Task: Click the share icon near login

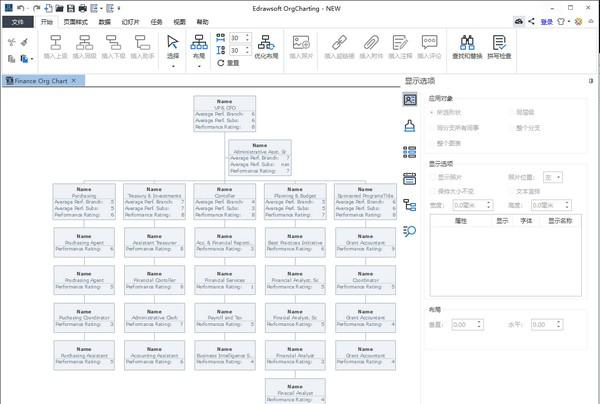Action: click(532, 21)
